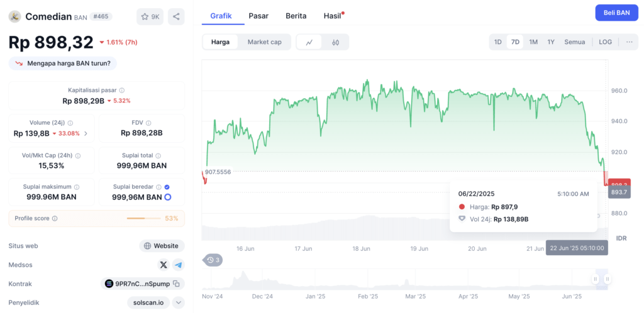The image size is (644, 313).
Task: Select the Semua time range
Action: pyautogui.click(x=575, y=42)
